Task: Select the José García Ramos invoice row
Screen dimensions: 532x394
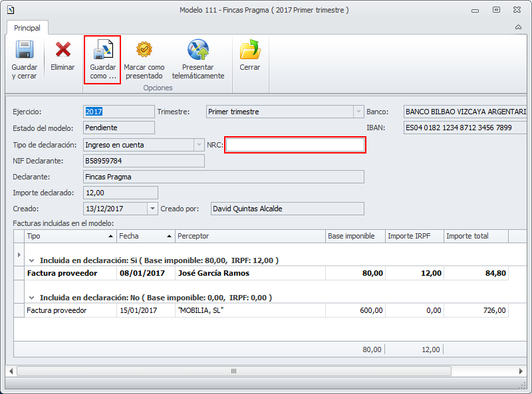Action: tap(213, 273)
